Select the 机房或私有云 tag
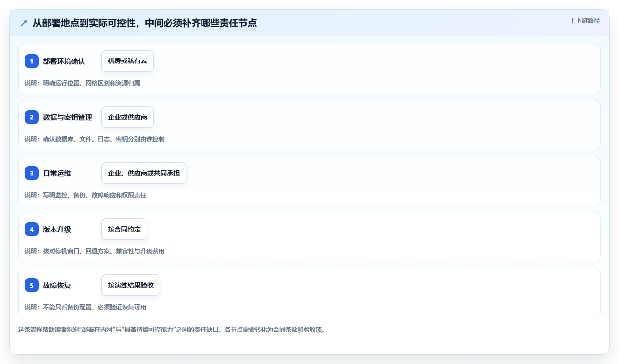The image size is (619, 364). click(x=128, y=61)
